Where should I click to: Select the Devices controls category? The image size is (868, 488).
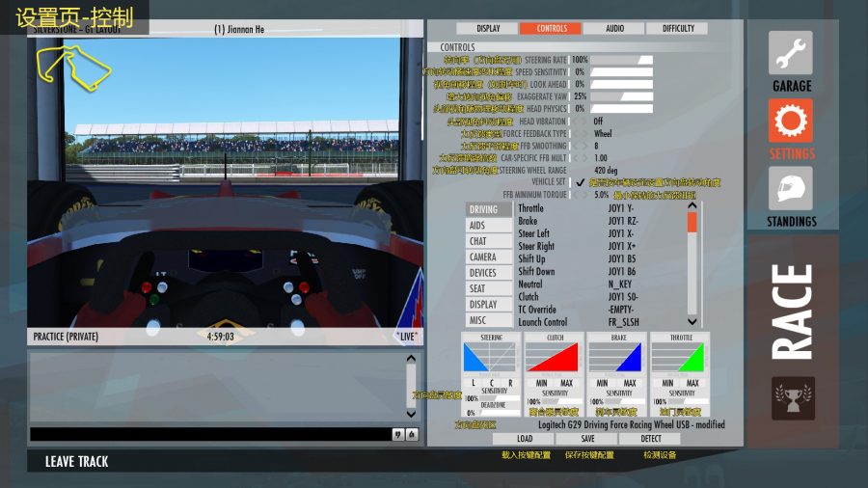pyautogui.click(x=489, y=273)
